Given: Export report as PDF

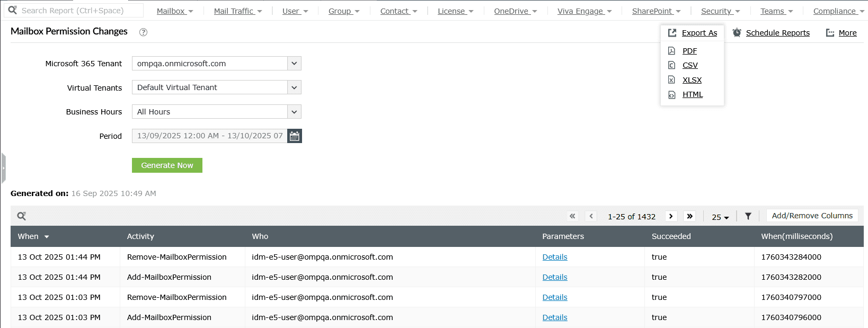Looking at the screenshot, I should 689,51.
